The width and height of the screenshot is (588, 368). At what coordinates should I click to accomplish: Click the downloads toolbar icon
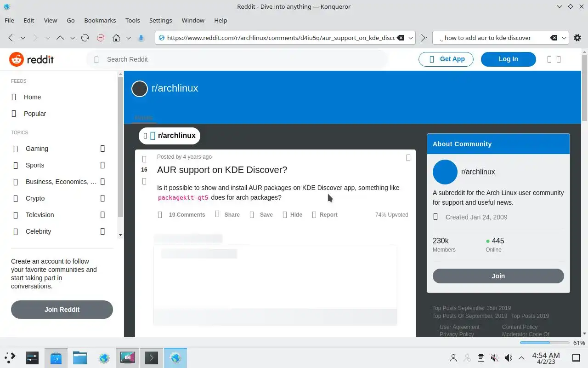point(141,38)
